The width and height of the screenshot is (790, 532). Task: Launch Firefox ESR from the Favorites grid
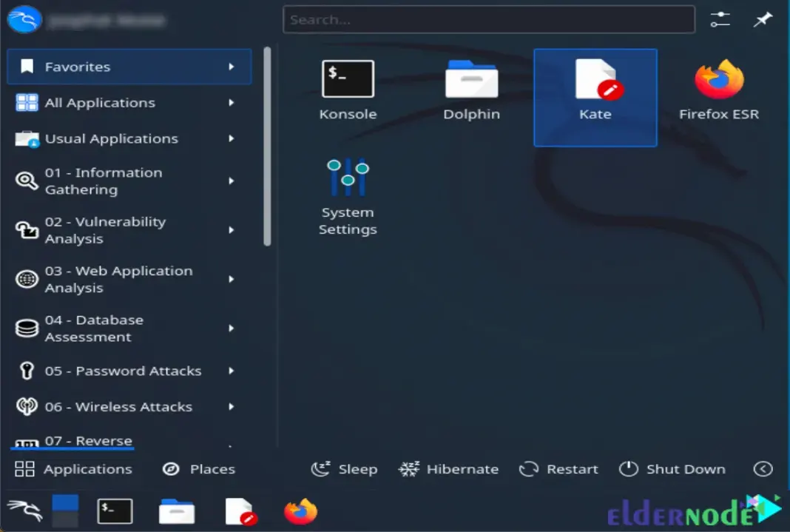[718, 91]
